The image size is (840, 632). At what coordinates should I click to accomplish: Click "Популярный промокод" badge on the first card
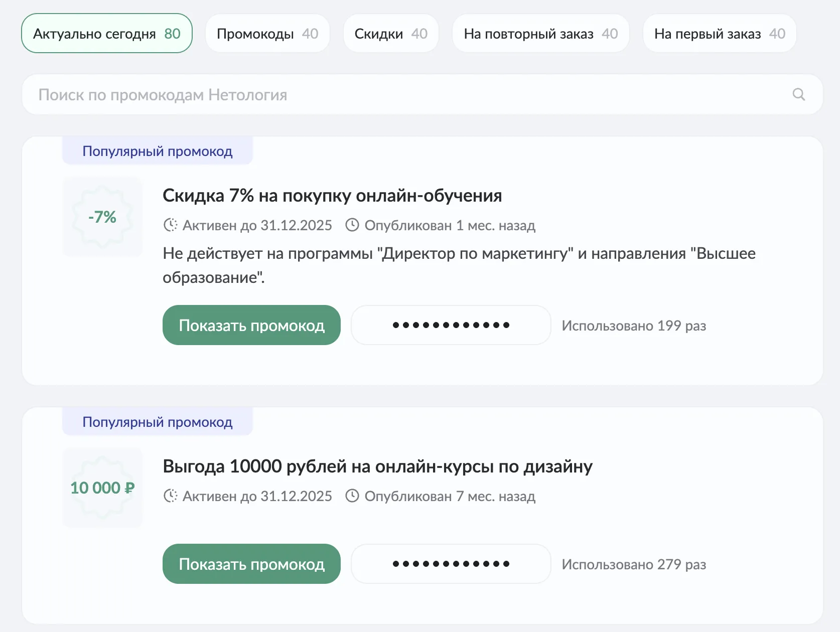click(157, 150)
